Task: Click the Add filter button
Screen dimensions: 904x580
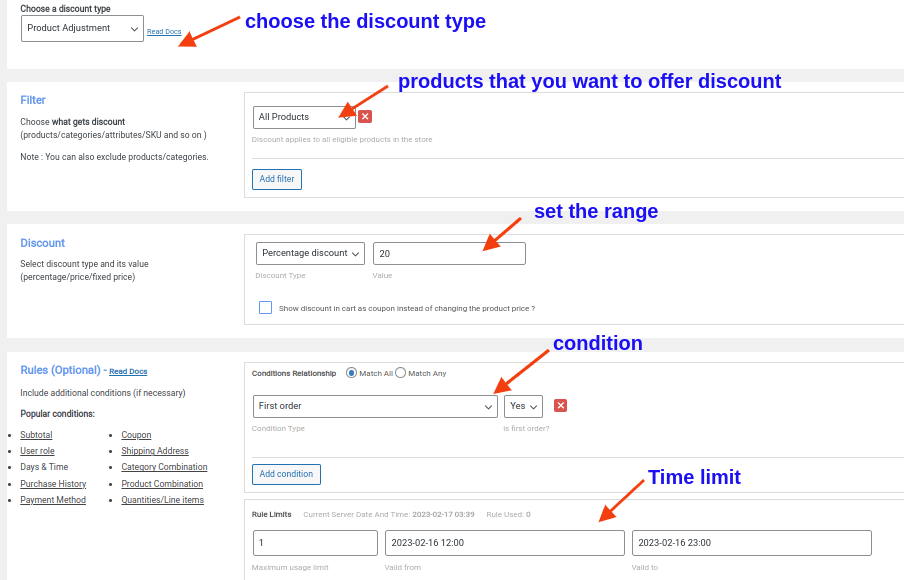Action: point(276,179)
